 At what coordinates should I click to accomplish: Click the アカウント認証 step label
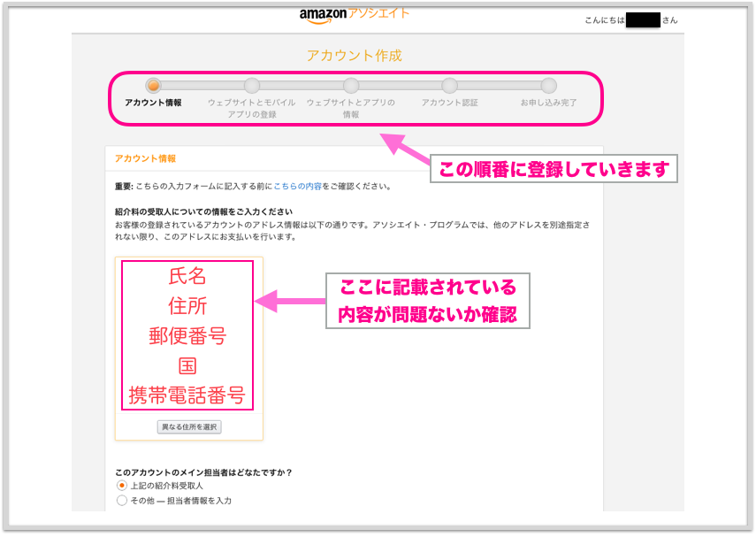(449, 103)
